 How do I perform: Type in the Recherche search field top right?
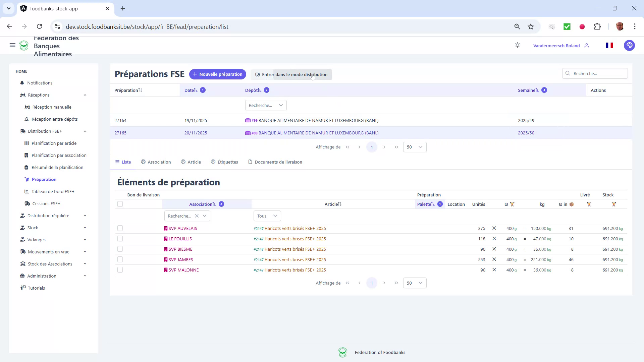[595, 73]
